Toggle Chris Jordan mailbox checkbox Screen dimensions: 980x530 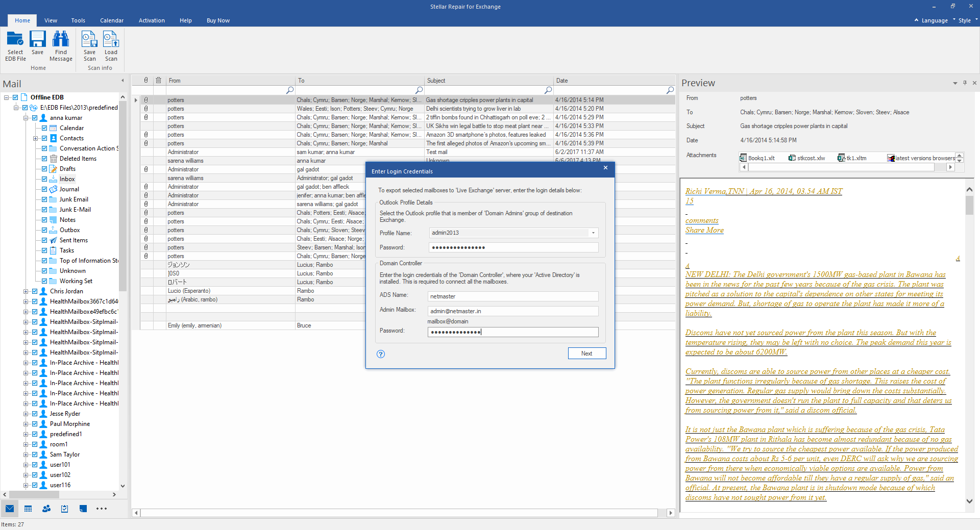coord(35,291)
